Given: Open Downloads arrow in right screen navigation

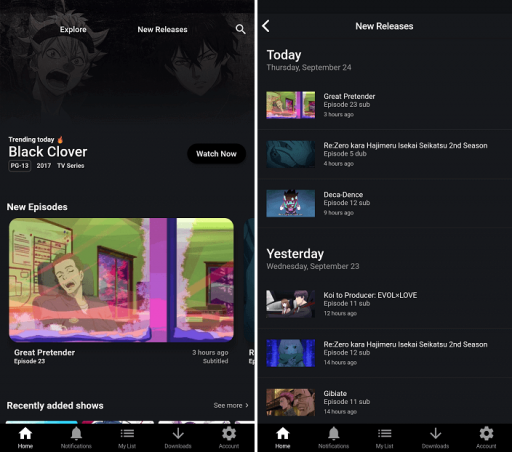Looking at the screenshot, I should (435, 434).
